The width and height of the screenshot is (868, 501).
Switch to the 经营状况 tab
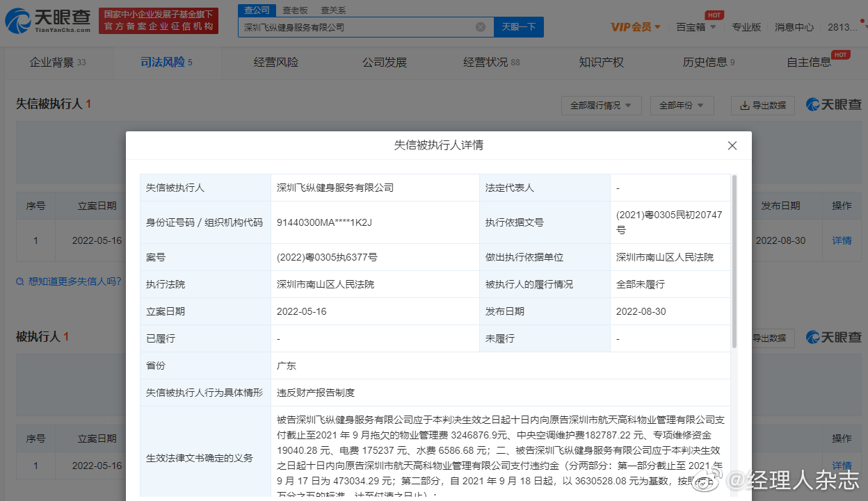[x=492, y=63]
